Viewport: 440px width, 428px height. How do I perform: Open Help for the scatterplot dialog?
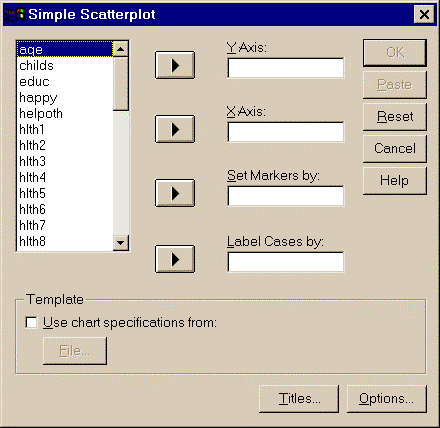[x=395, y=180]
